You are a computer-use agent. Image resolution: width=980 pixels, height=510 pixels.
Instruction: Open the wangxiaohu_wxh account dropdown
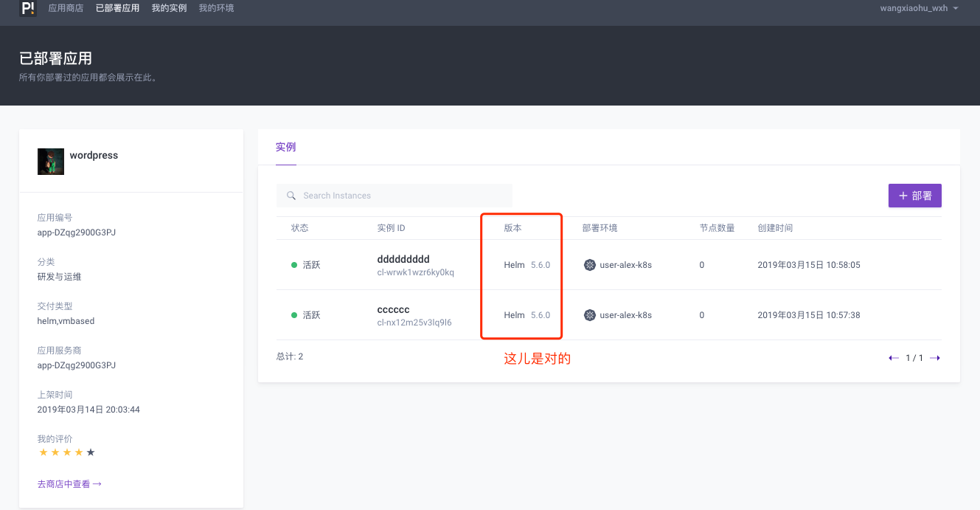[x=919, y=9]
